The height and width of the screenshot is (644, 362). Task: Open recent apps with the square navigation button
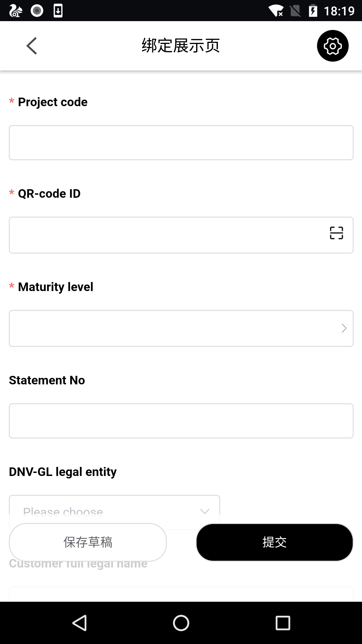[x=283, y=623]
